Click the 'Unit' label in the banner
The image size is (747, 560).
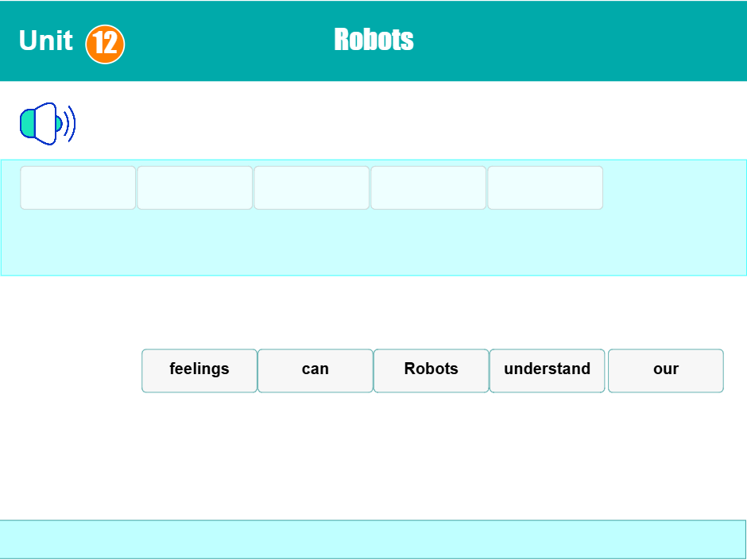click(45, 41)
